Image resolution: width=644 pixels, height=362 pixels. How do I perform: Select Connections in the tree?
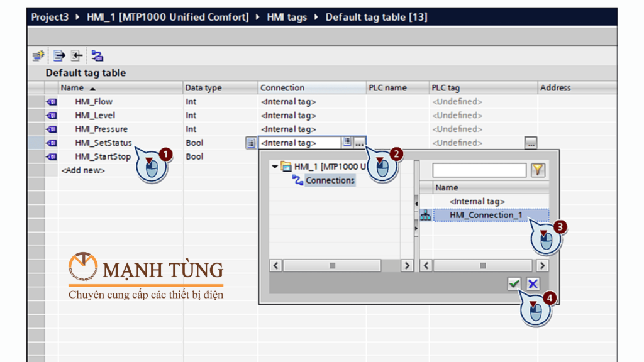330,180
